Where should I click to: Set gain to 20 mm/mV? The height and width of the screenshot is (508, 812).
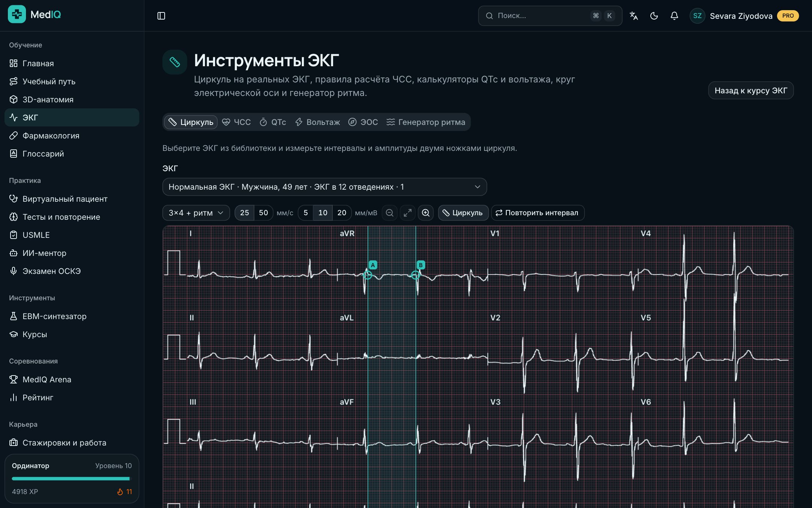(342, 213)
